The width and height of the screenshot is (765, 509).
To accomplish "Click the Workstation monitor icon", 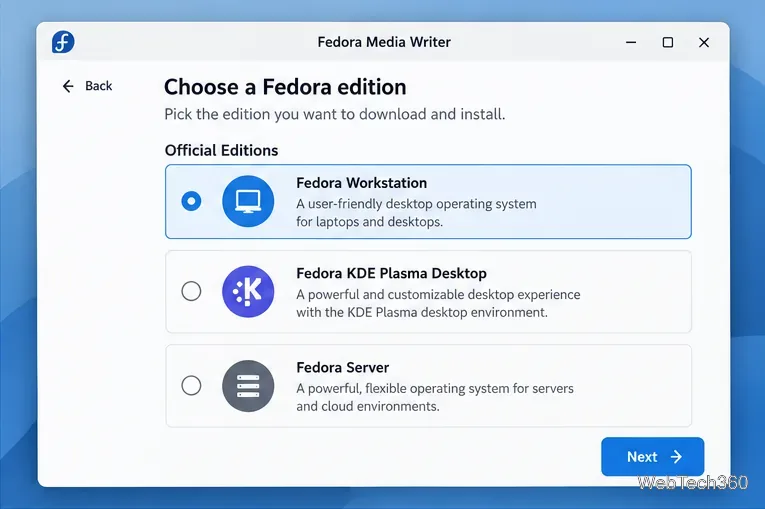I will coord(248,201).
